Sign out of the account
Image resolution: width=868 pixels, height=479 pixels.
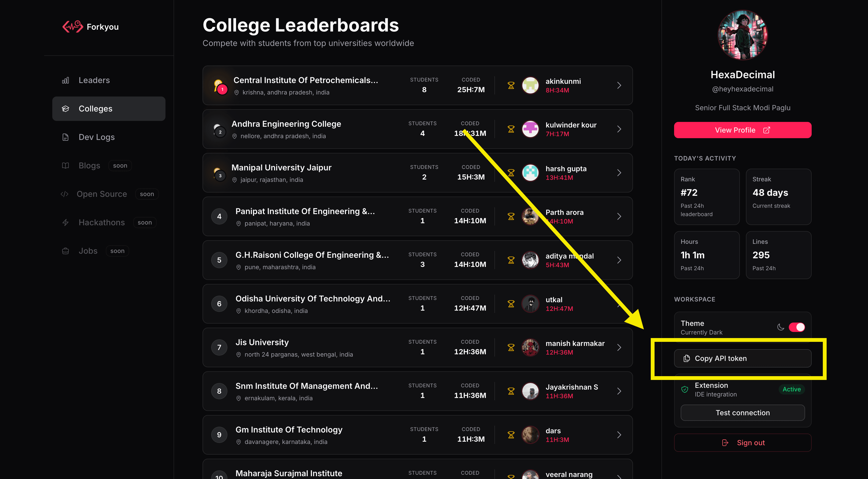(x=742, y=443)
